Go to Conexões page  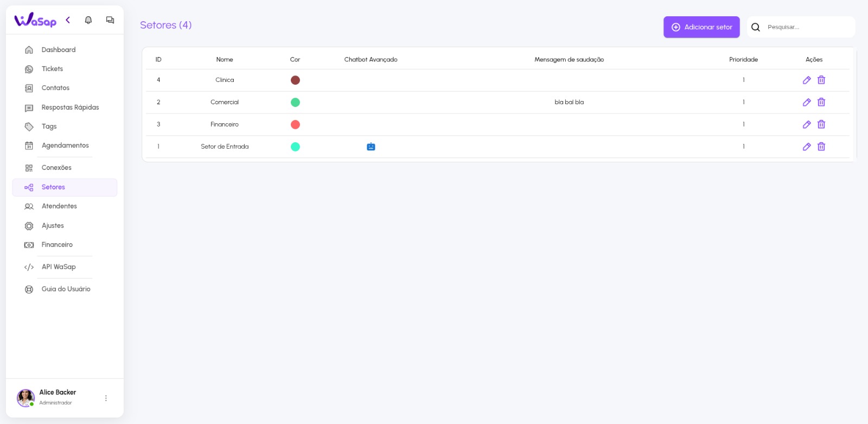click(56, 168)
